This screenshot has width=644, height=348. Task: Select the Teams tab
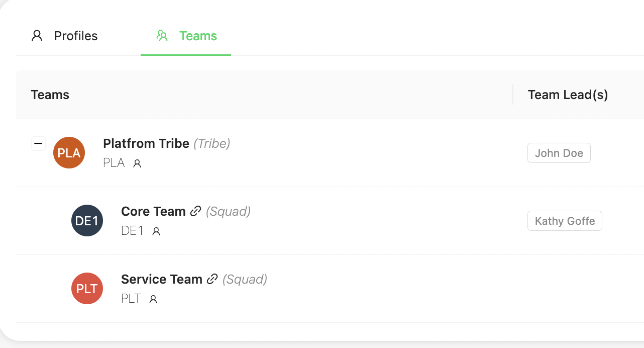pos(198,36)
